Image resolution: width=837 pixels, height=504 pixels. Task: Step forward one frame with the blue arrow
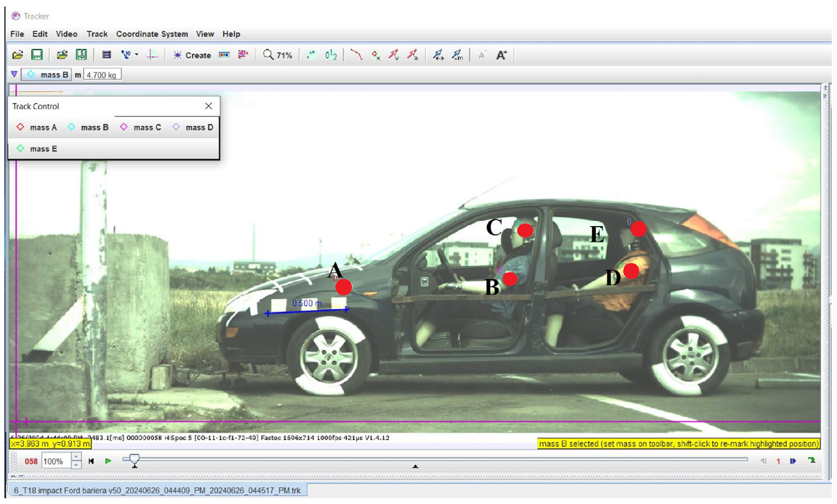coord(793,461)
